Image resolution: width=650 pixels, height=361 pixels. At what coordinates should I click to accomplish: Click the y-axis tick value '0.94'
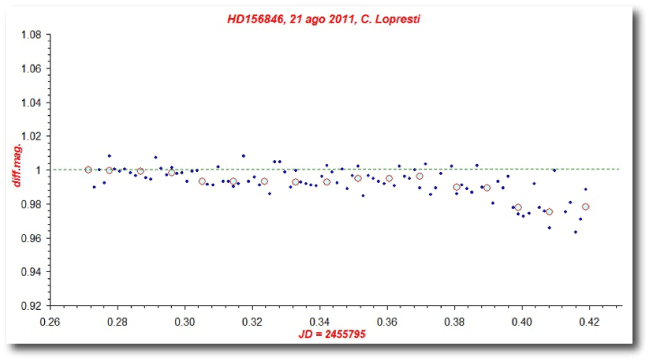(32, 272)
